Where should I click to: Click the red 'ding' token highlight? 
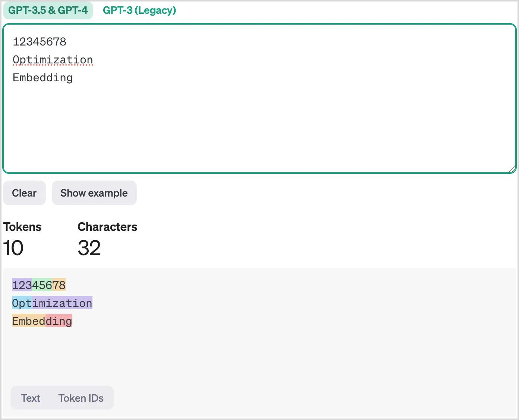click(59, 321)
